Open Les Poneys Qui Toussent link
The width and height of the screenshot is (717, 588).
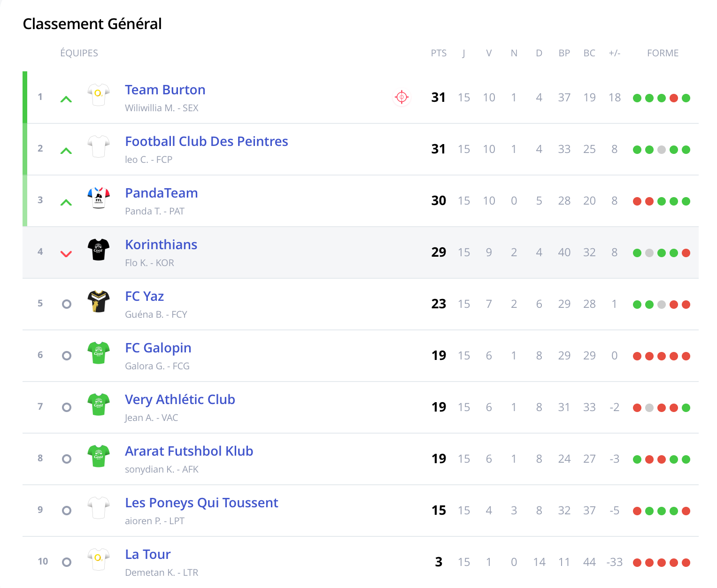point(201,503)
